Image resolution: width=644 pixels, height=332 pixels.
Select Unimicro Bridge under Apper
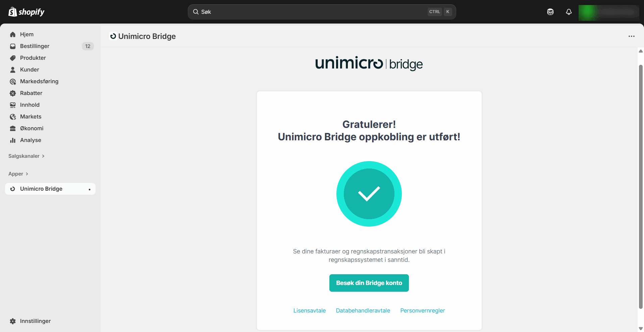point(41,189)
